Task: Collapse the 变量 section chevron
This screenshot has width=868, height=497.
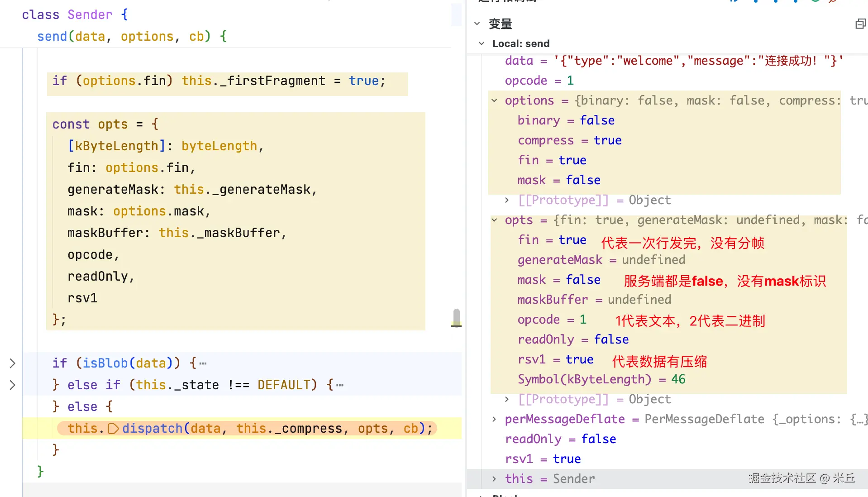Action: [x=477, y=24]
